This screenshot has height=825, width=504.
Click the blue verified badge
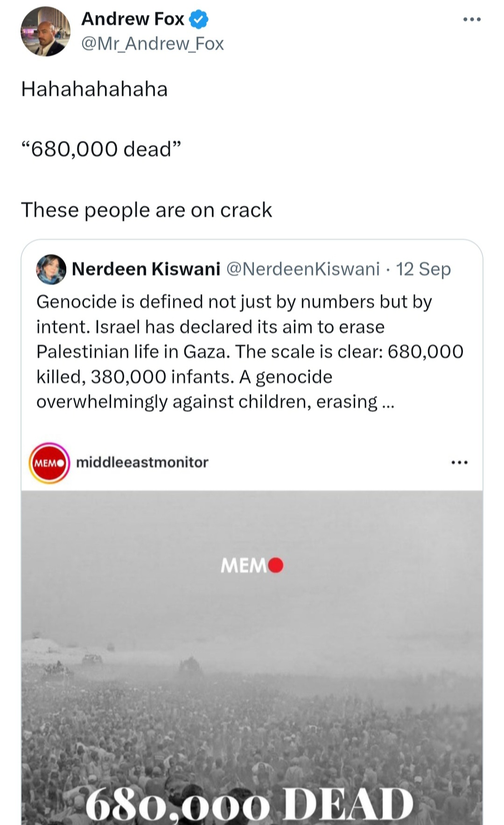(x=198, y=19)
